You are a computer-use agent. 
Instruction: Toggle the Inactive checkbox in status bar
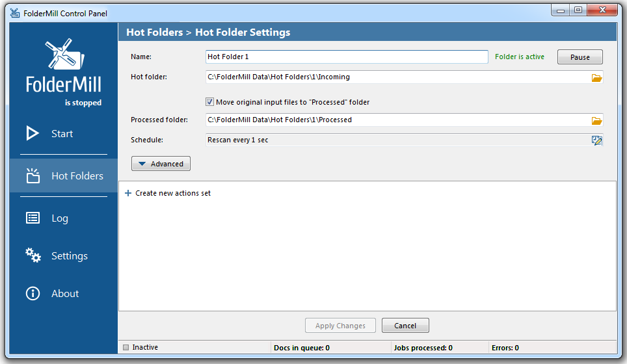click(x=126, y=347)
